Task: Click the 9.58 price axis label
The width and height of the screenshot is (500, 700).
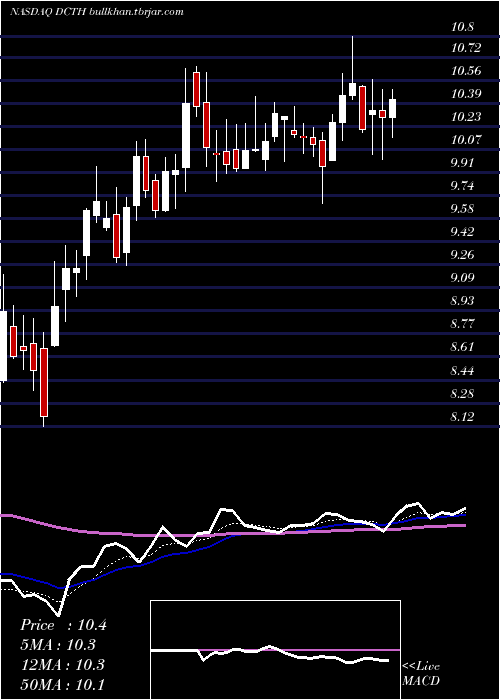Action: pyautogui.click(x=462, y=208)
